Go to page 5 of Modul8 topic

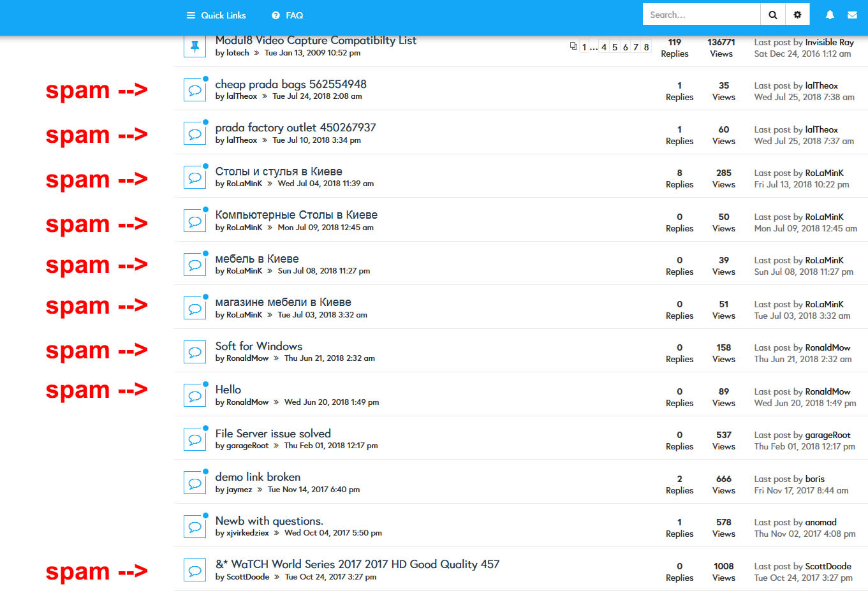pyautogui.click(x=615, y=47)
